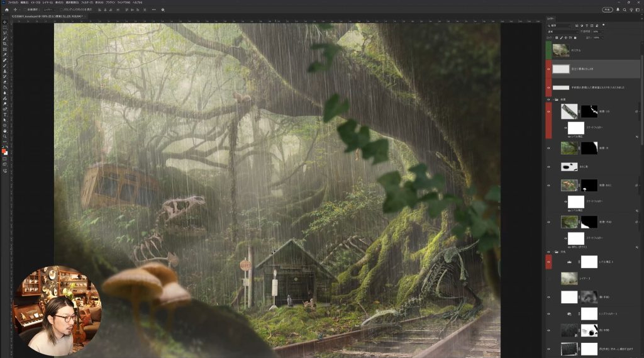Select the Move tool in left toolbar
644x358 pixels.
tap(4, 22)
